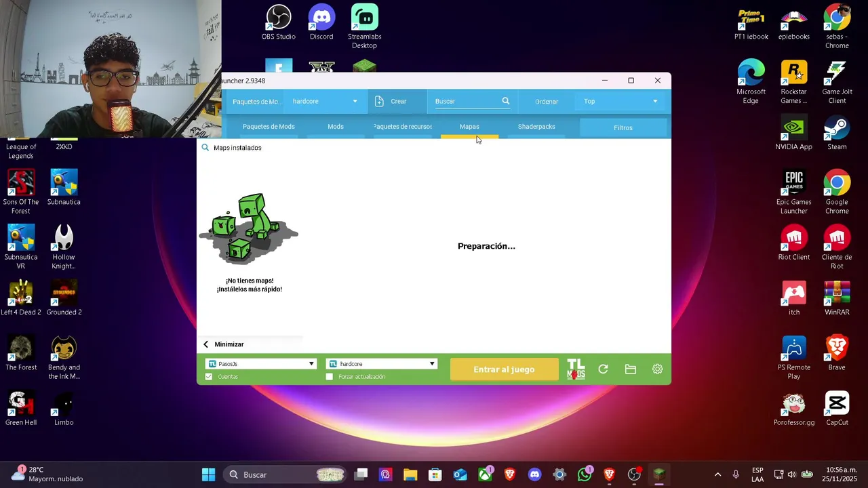
Task: Click the weather widget showing 28°C
Action: (47, 474)
